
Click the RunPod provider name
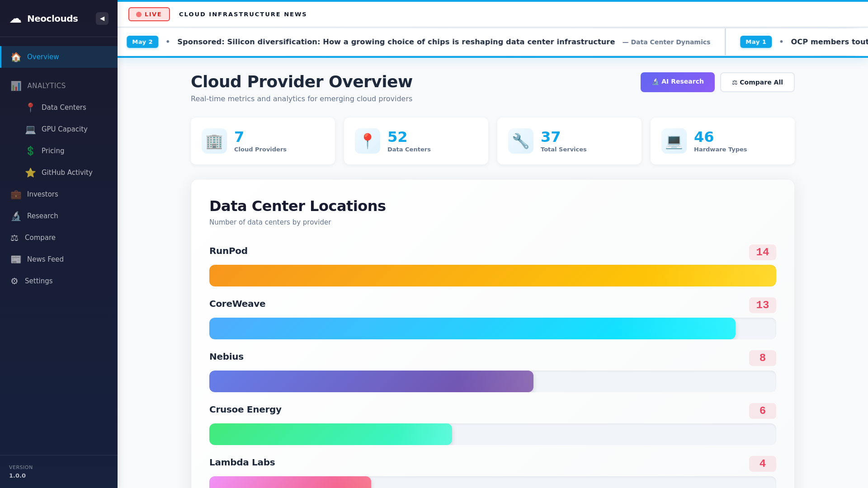click(x=228, y=251)
